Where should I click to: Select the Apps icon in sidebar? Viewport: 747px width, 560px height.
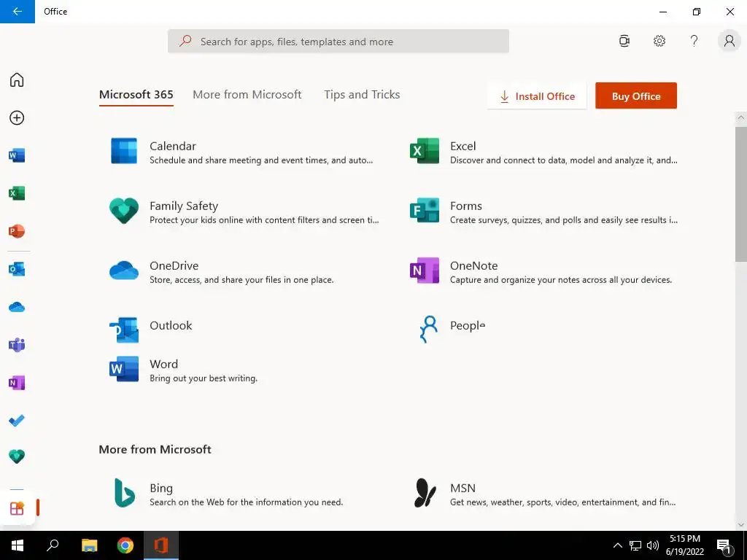click(17, 508)
